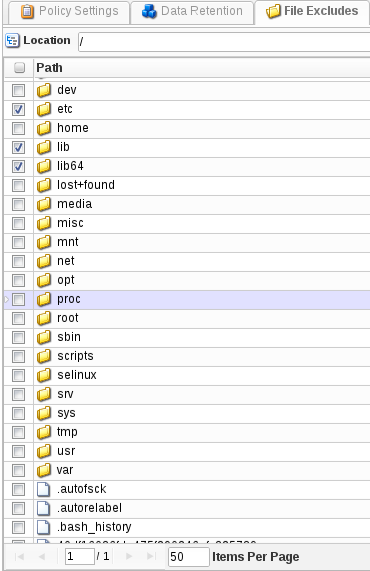
Task: Click the dev folder icon
Action: (x=44, y=90)
